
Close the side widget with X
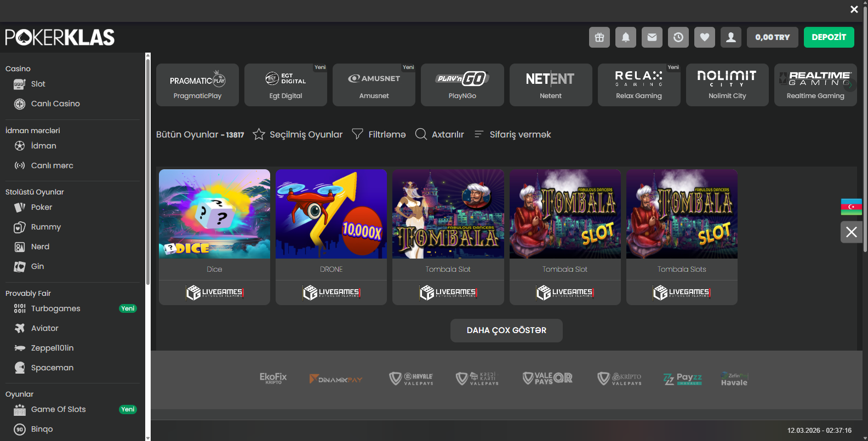coord(852,232)
